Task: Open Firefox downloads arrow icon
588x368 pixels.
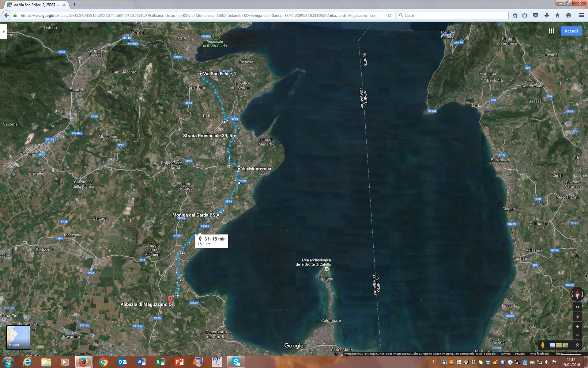Action: [547, 15]
